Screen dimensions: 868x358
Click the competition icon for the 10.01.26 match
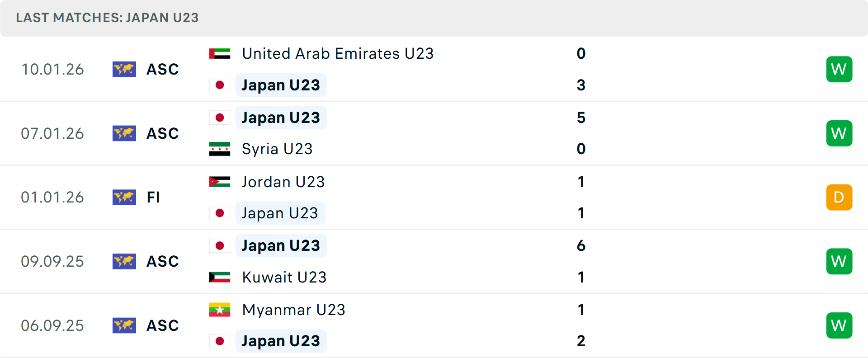[124, 69]
